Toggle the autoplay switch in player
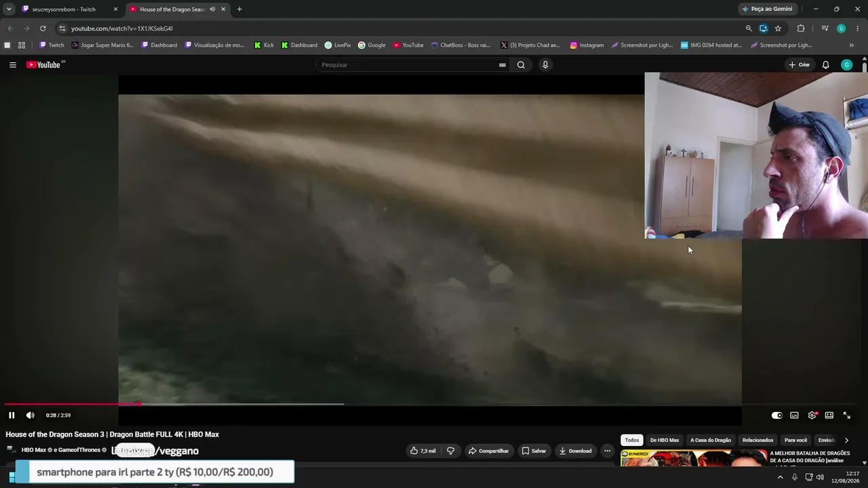Image resolution: width=868 pixels, height=488 pixels. (x=777, y=415)
